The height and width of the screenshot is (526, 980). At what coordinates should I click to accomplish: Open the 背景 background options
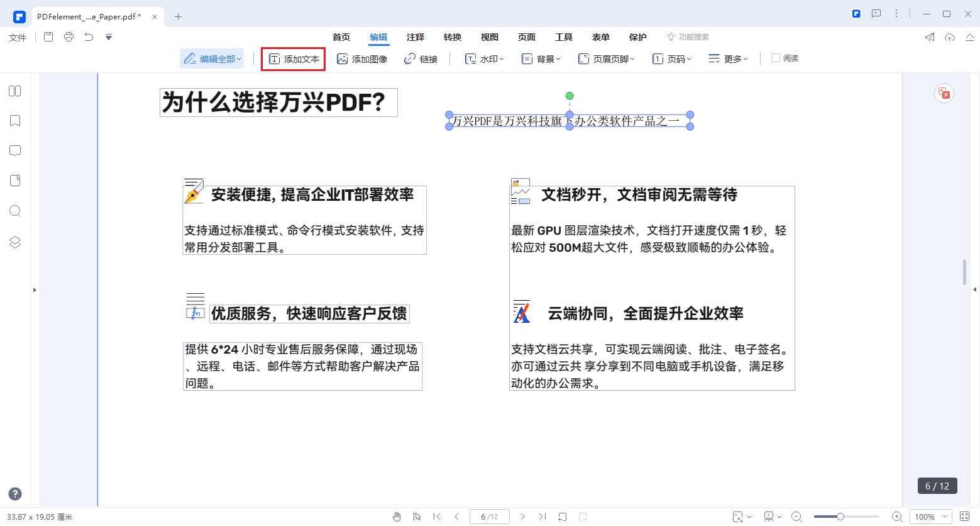pos(540,59)
